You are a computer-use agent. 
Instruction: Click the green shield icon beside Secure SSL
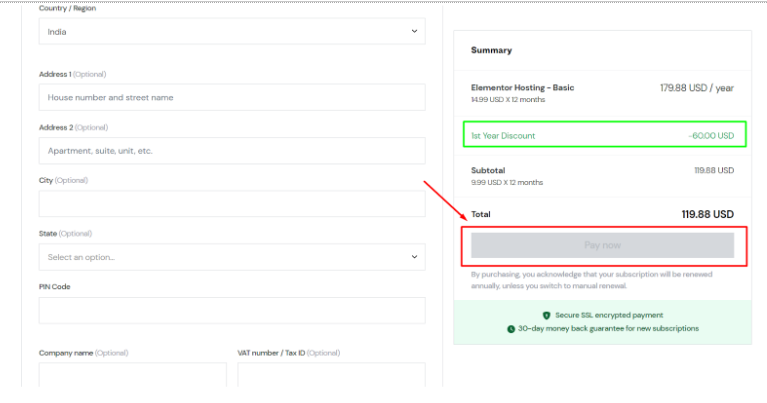(546, 315)
